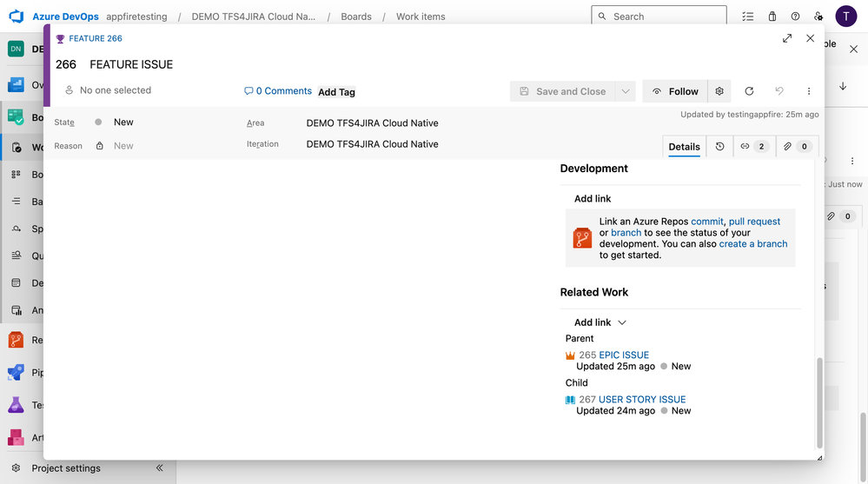Collapse the sidebar with double chevron
The height and width of the screenshot is (484, 868).
[159, 468]
